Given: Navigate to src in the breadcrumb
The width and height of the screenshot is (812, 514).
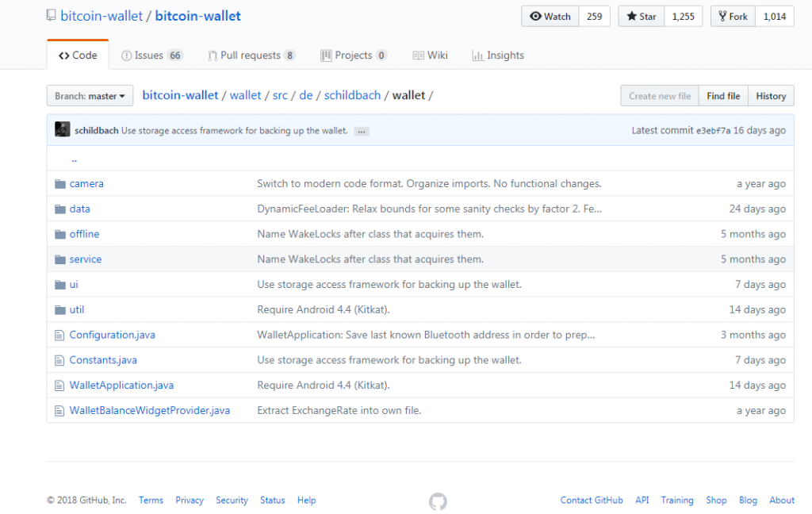Looking at the screenshot, I should point(280,95).
